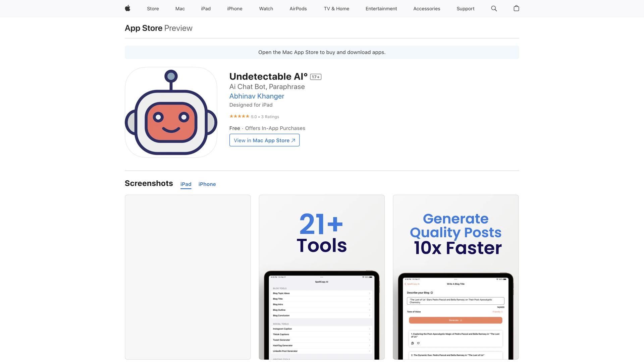
Task: Open the 21+ Tools screenshot thumbnail
Action: coord(322,277)
